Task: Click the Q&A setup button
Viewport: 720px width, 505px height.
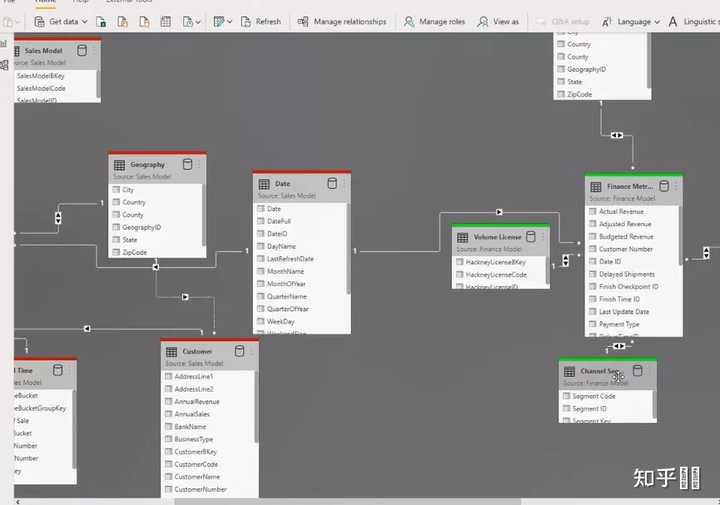Action: pyautogui.click(x=563, y=22)
